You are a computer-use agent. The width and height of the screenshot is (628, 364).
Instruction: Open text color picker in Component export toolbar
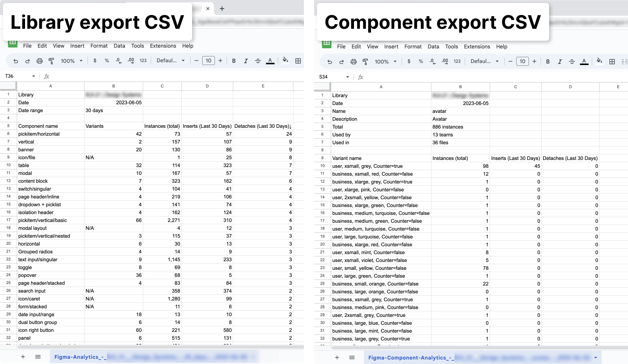[584, 62]
